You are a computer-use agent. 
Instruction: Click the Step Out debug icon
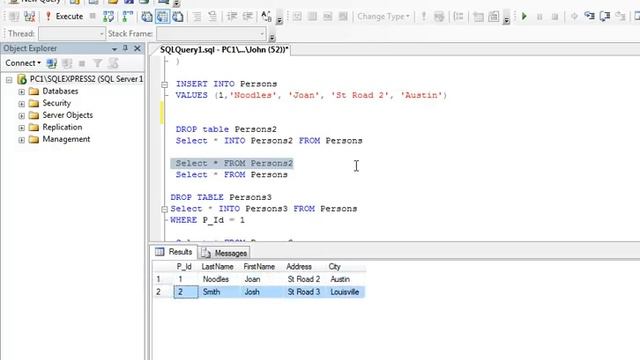pos(620,16)
